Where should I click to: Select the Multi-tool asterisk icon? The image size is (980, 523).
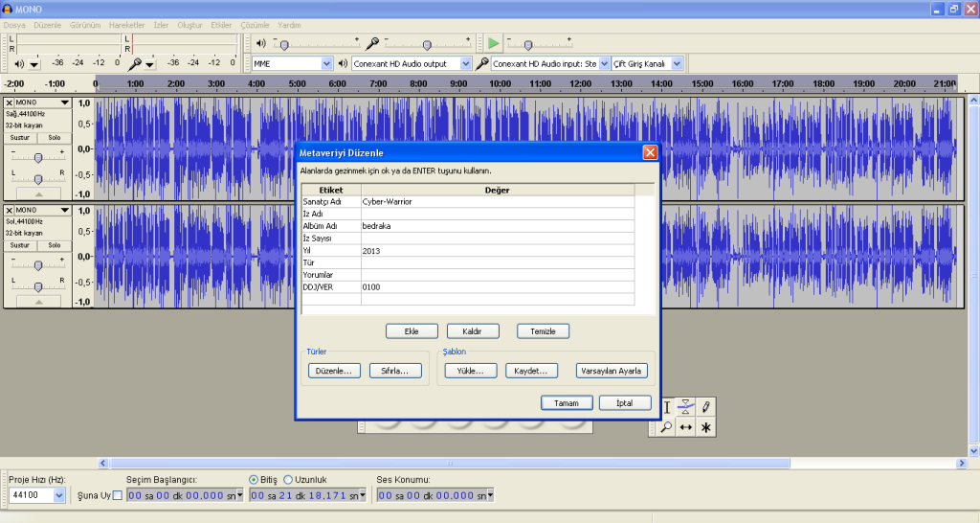pos(705,427)
